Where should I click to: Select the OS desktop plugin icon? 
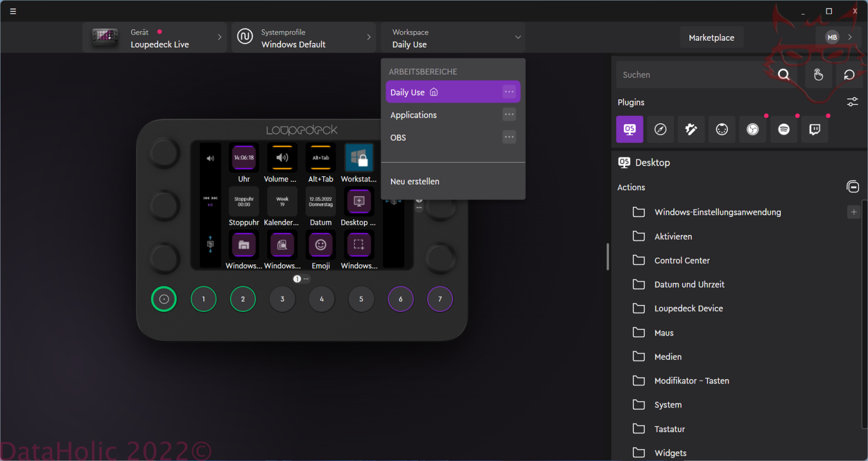[630, 129]
